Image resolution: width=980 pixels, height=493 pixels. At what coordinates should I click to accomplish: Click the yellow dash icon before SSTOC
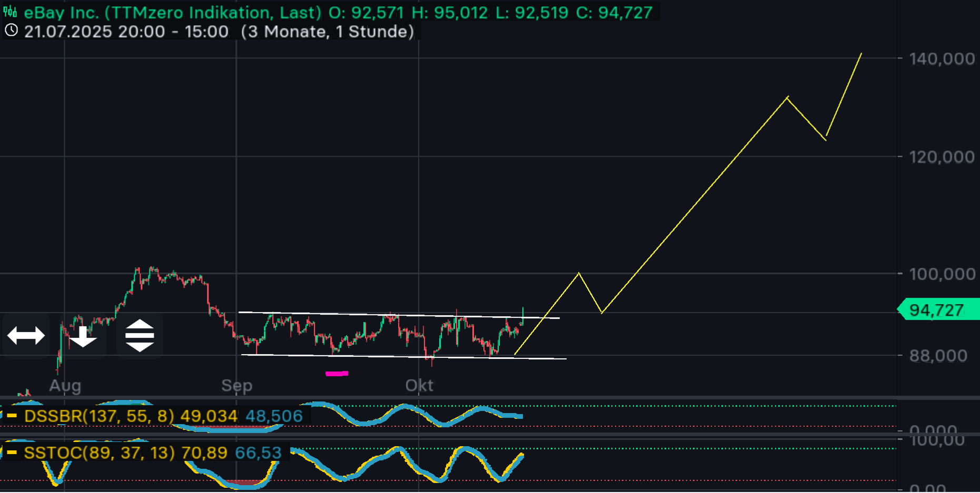point(12,452)
